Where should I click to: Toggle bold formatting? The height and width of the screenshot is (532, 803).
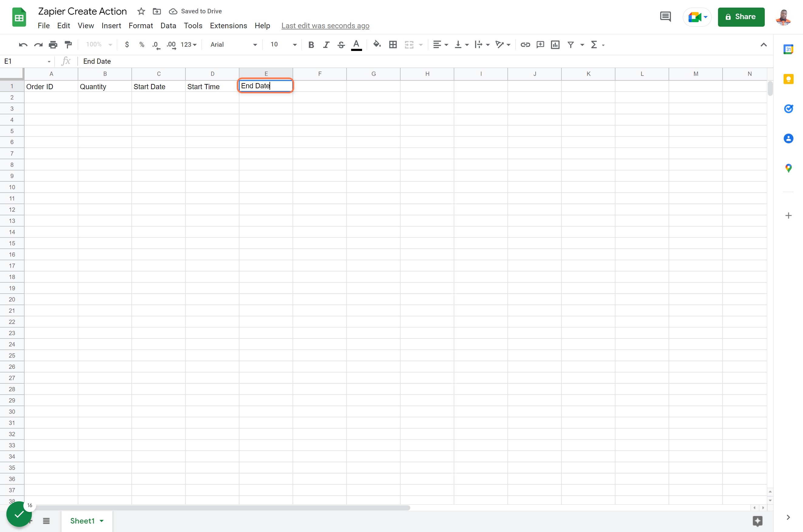[311, 45]
